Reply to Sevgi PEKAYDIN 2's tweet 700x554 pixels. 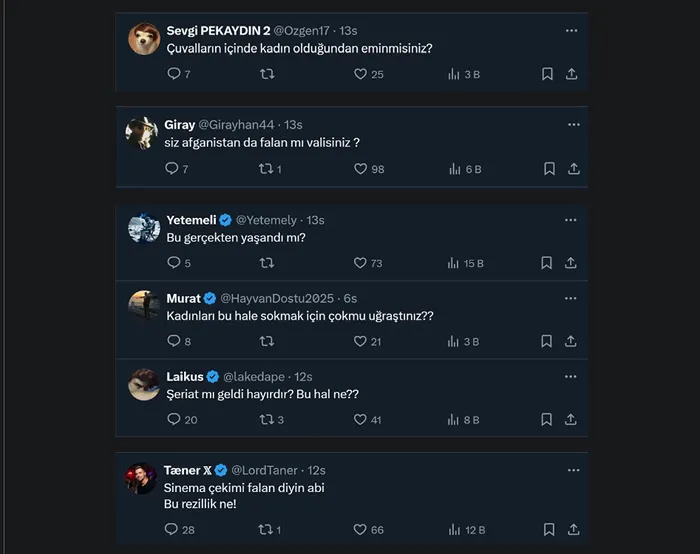pyautogui.click(x=173, y=74)
